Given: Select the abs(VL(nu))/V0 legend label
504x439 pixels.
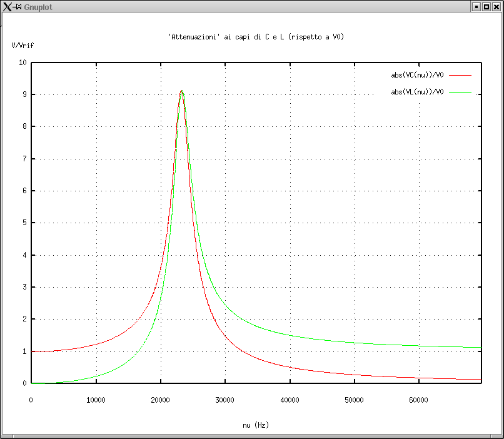Looking at the screenshot, I should [x=417, y=92].
